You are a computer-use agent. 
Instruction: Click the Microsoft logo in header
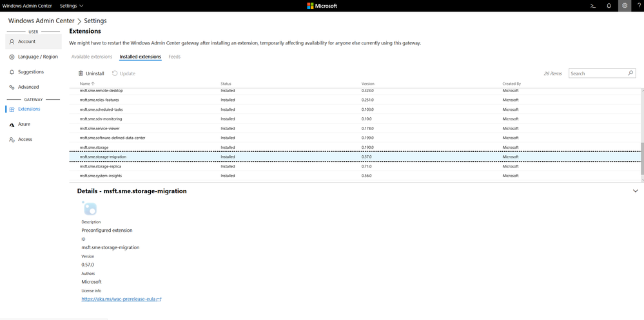tap(322, 6)
